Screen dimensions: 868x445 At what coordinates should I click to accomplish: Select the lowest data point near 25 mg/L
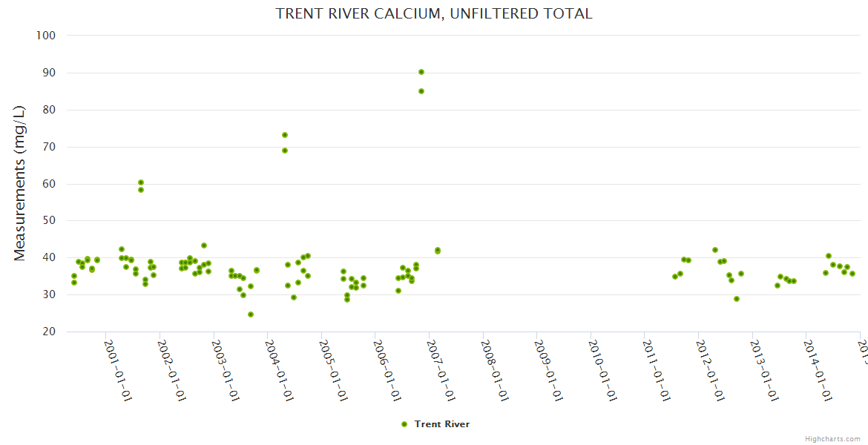(x=251, y=314)
